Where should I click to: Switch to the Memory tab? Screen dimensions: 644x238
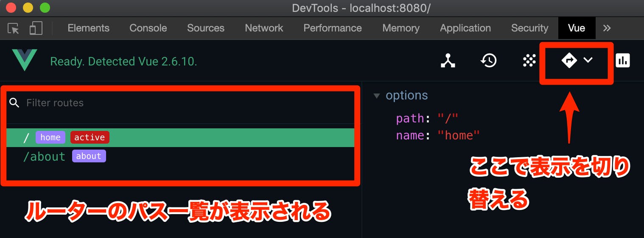point(401,28)
